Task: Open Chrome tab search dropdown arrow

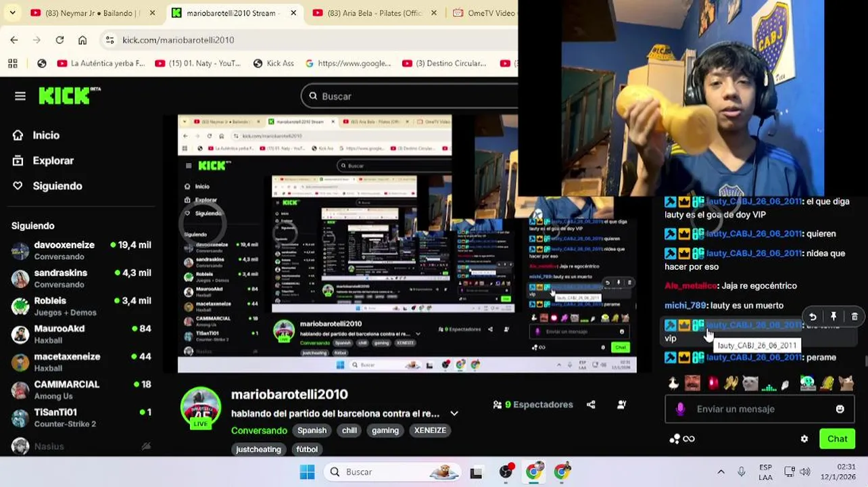Action: (12, 13)
